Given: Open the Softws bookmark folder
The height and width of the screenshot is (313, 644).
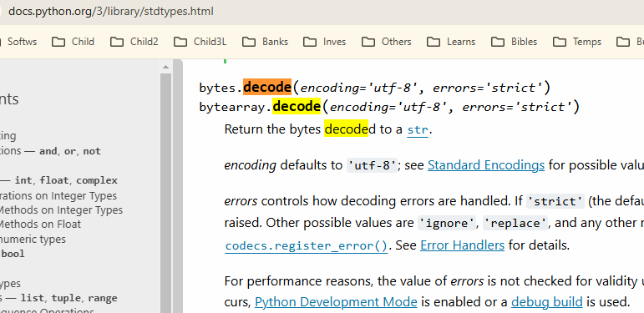Looking at the screenshot, I should tap(19, 42).
